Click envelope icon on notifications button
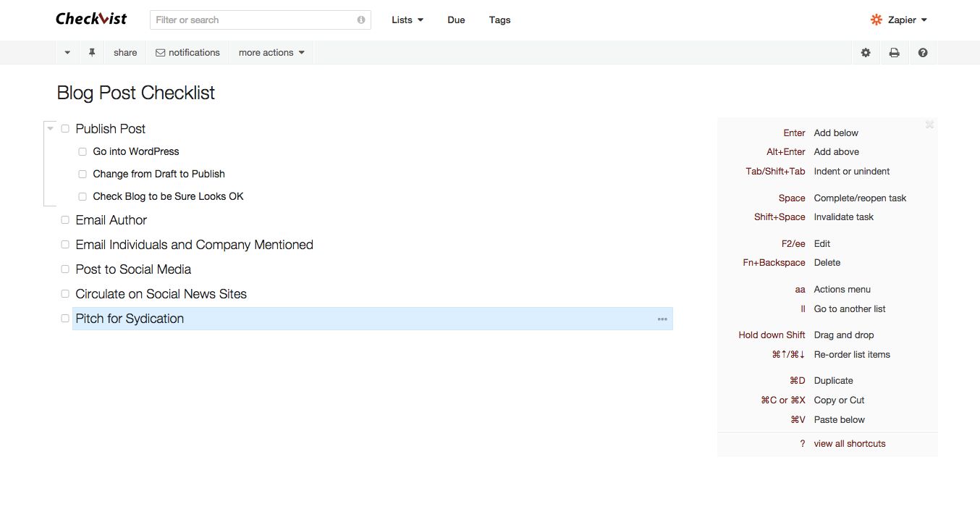The width and height of the screenshot is (980, 512). [x=161, y=53]
